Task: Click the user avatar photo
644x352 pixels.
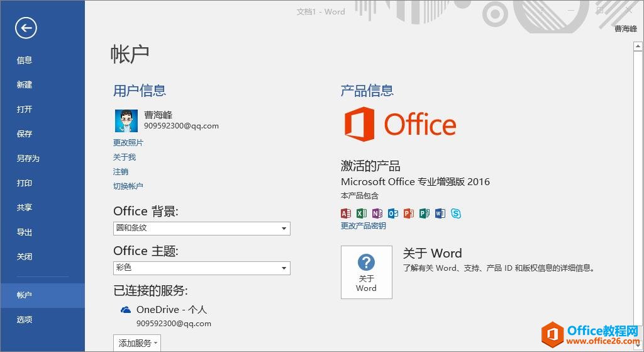Action: coord(126,120)
